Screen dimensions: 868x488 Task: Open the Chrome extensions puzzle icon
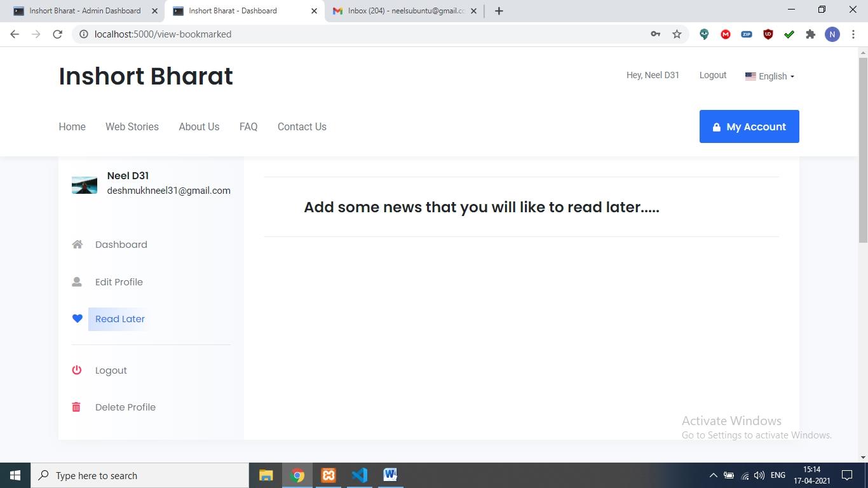tap(810, 34)
